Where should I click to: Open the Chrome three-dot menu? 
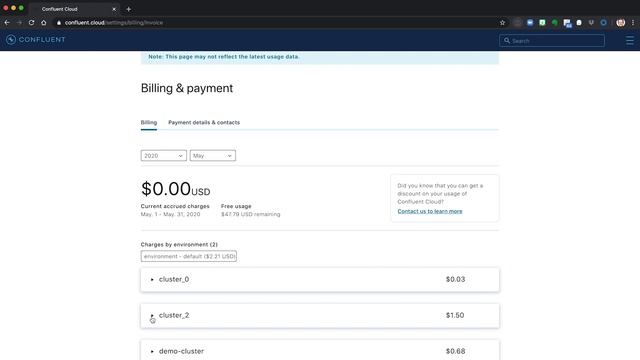[633, 23]
